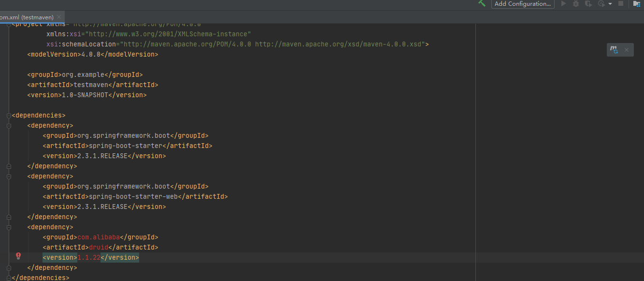Click the Run play button
Image resolution: width=644 pixels, height=281 pixels.
point(563,3)
